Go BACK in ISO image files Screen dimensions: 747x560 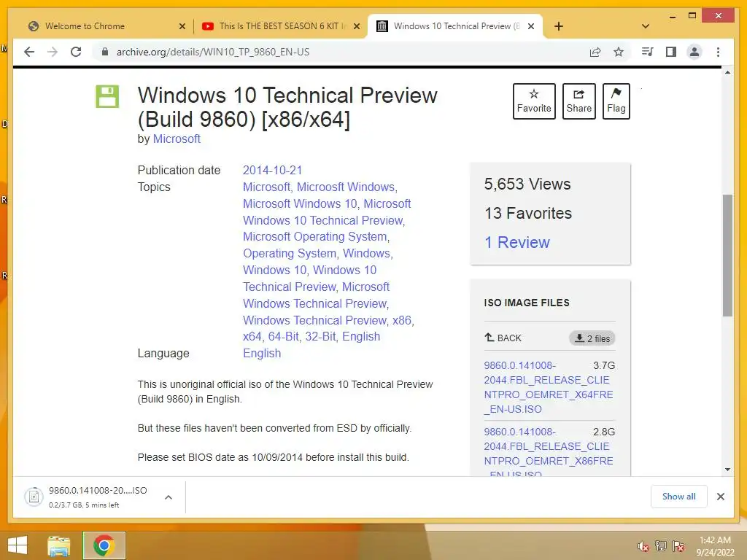[503, 338]
